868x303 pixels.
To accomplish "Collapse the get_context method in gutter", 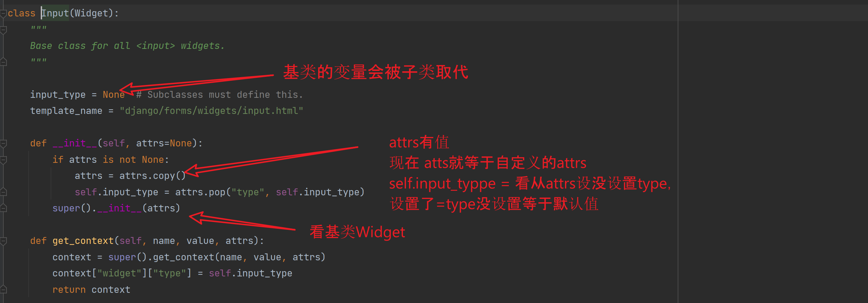I will click(x=3, y=241).
